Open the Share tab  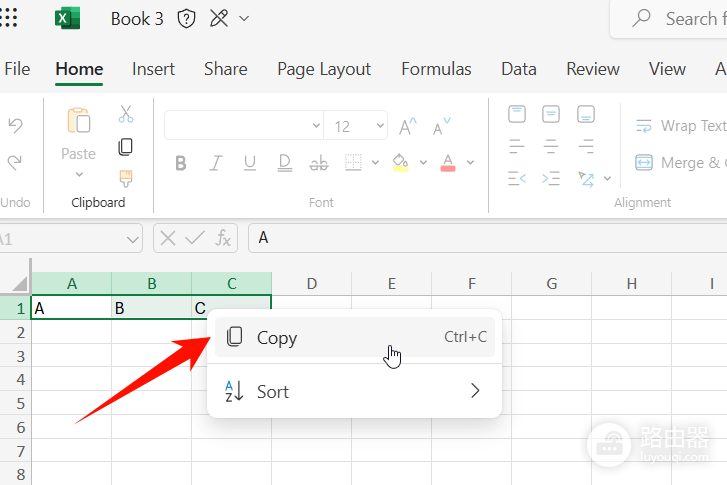tap(226, 69)
